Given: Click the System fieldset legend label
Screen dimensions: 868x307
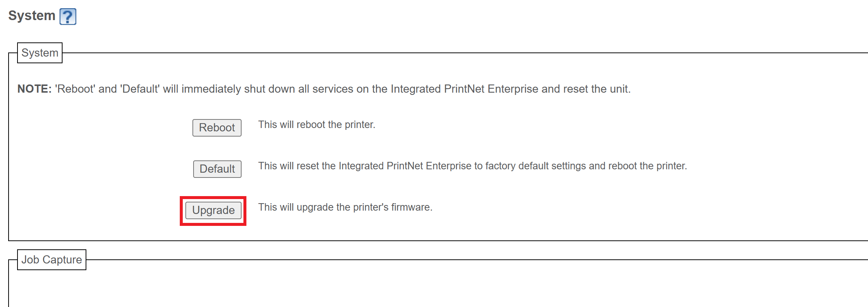Looking at the screenshot, I should point(40,53).
